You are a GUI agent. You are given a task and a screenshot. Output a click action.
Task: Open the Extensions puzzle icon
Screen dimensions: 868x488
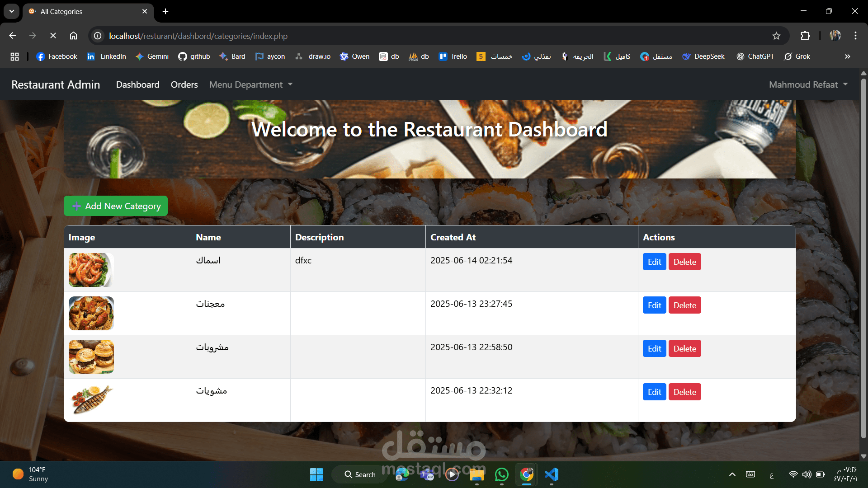pyautogui.click(x=805, y=36)
